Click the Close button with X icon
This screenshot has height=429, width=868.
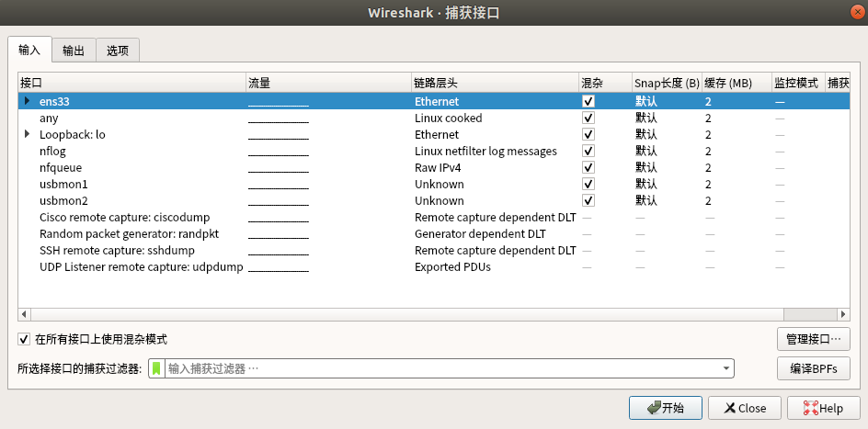pos(745,409)
